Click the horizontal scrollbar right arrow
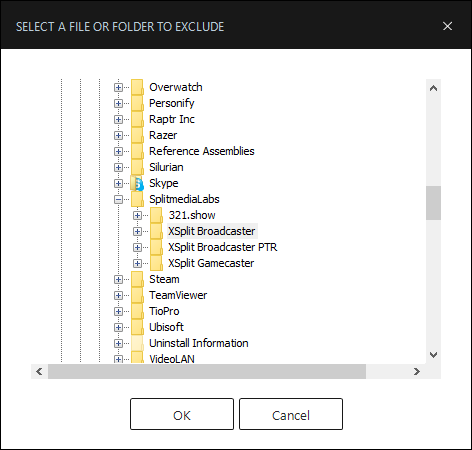 [417, 371]
